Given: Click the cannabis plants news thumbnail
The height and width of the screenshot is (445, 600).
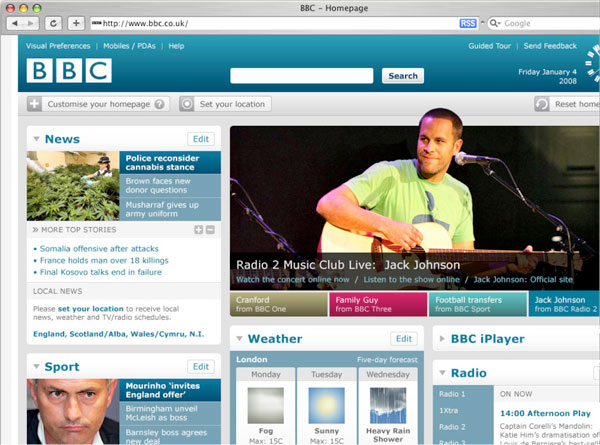Looking at the screenshot, I should coord(73,186).
